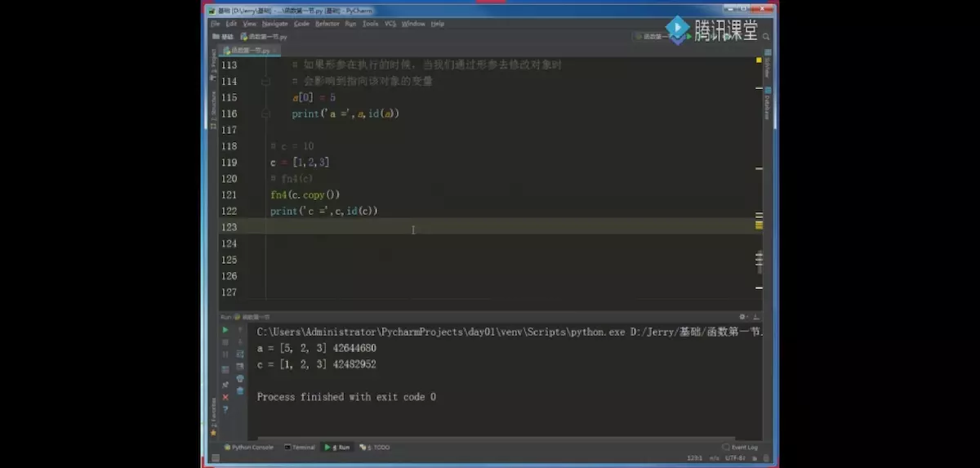Viewport: 980px width, 468px height.
Task: Open Run panel settings gear
Action: pos(742,317)
